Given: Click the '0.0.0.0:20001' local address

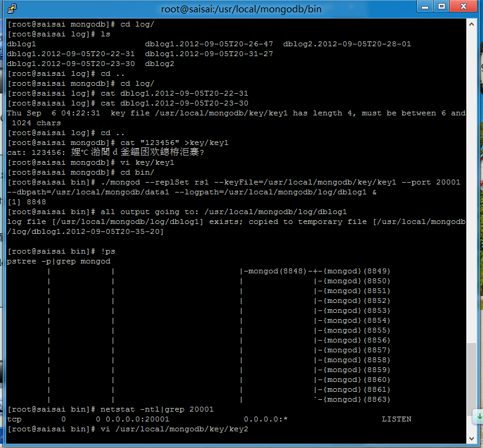Looking at the screenshot, I should tap(138, 419).
